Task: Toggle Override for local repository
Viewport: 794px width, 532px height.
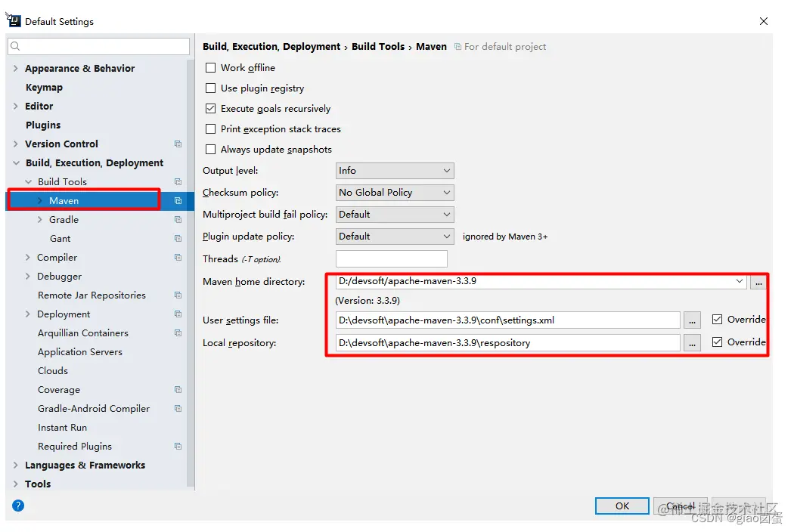Action: (x=717, y=342)
